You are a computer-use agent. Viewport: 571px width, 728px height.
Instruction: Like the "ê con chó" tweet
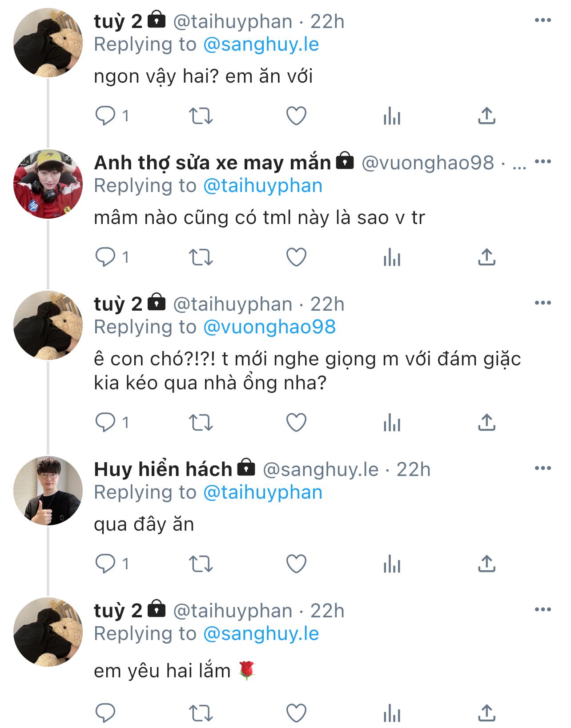296,423
